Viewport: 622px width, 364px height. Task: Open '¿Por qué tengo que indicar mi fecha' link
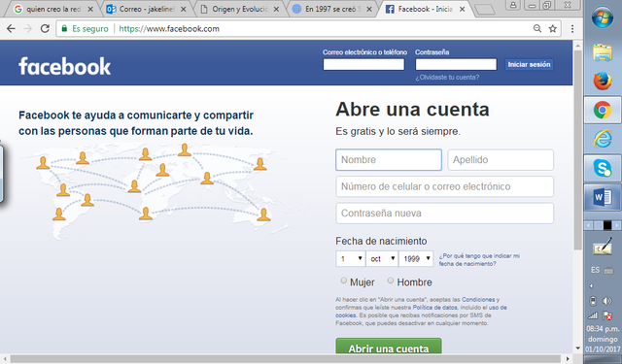pos(479,260)
